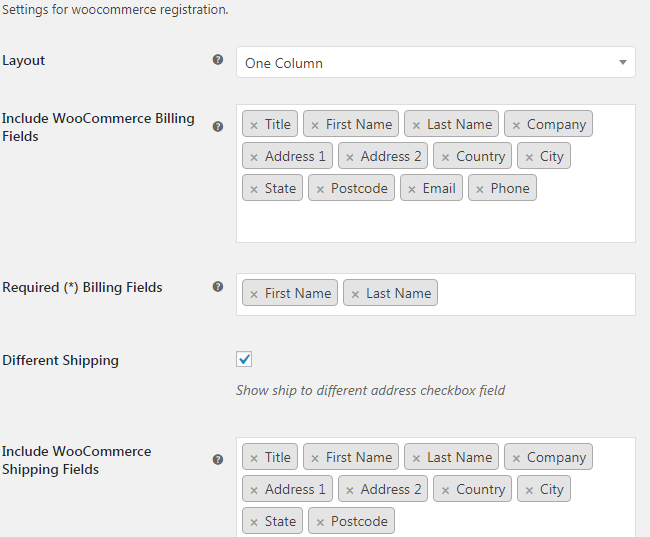The width and height of the screenshot is (650, 537).
Task: Click inside Required Billing Fields input after Last Name
Action: tap(535, 294)
